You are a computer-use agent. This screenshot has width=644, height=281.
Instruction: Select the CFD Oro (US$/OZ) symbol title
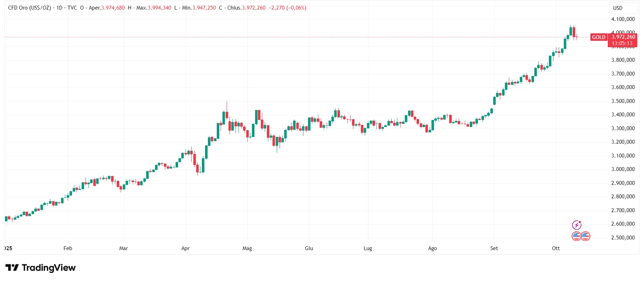(29, 8)
